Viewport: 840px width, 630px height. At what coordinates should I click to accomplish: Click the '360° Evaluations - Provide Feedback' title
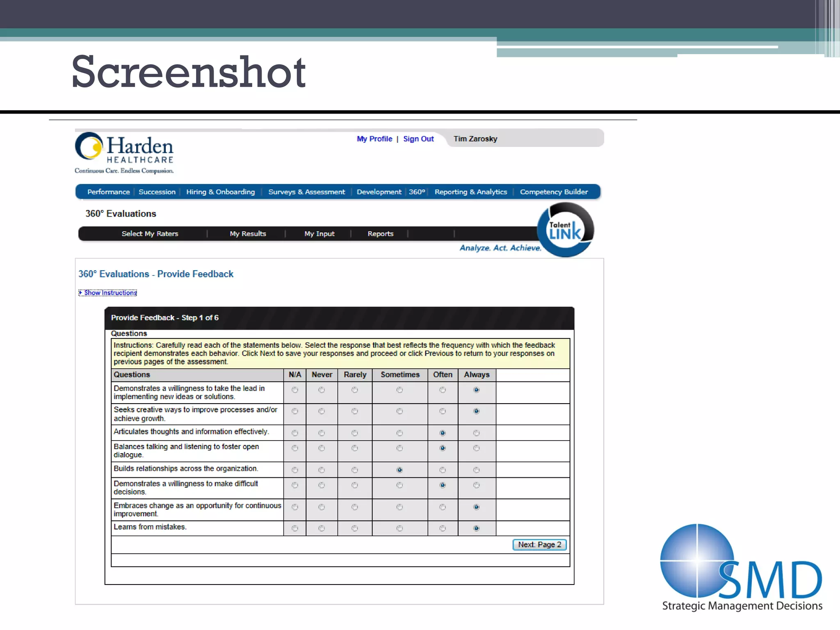click(x=156, y=274)
